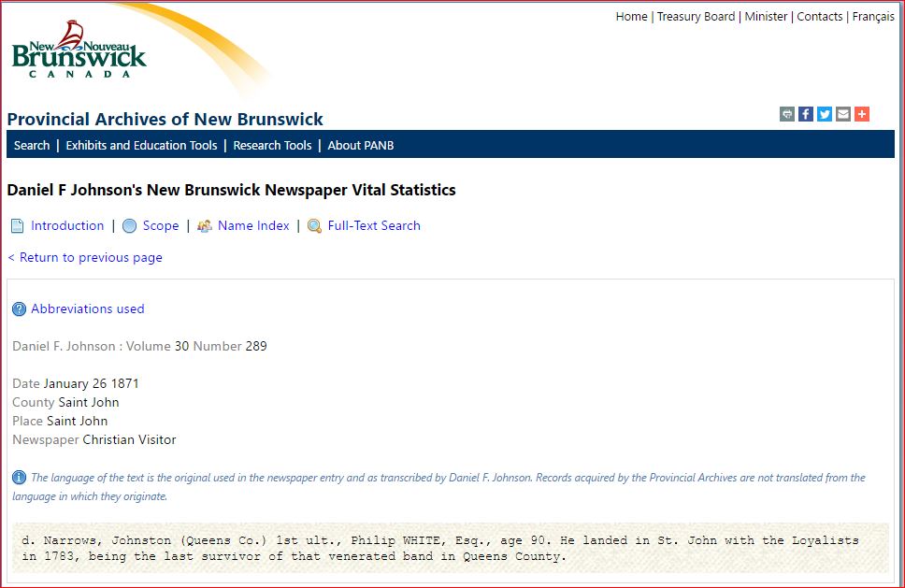Open the Introduction link

pos(67,225)
